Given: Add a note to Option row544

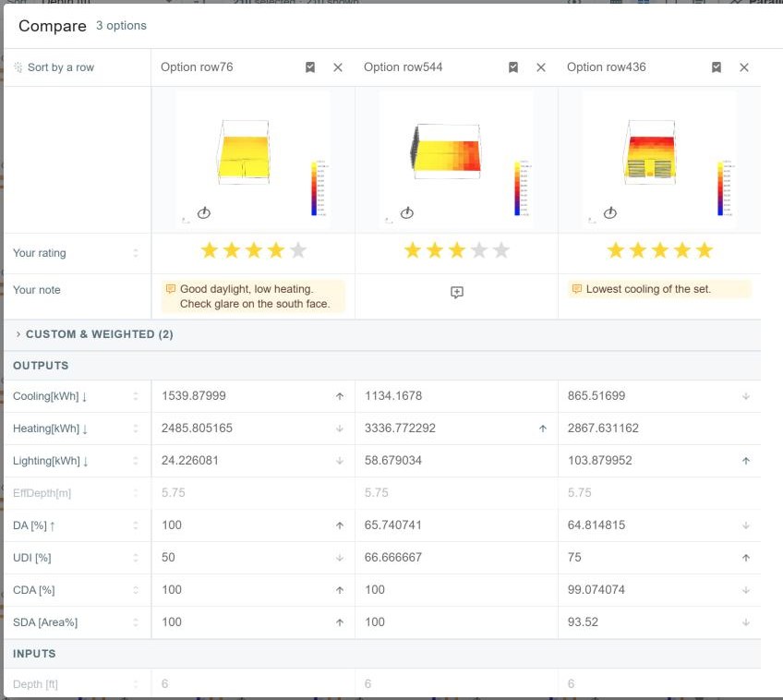Looking at the screenshot, I should [x=457, y=292].
